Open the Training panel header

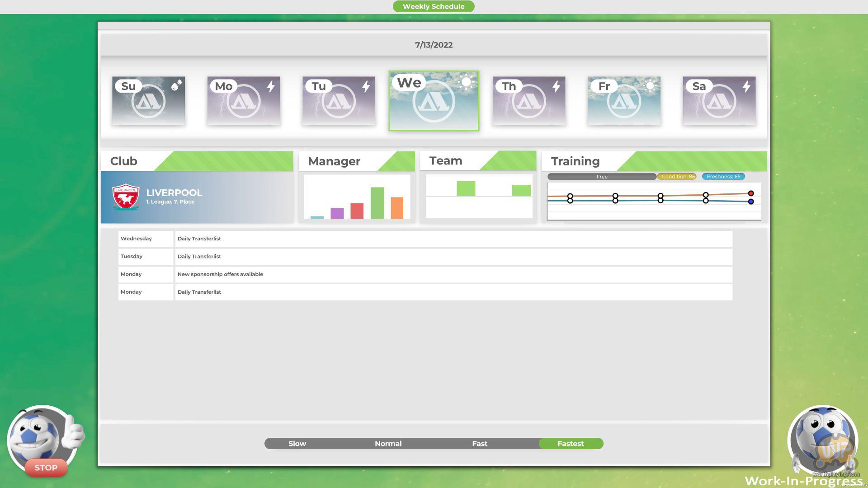tap(575, 161)
